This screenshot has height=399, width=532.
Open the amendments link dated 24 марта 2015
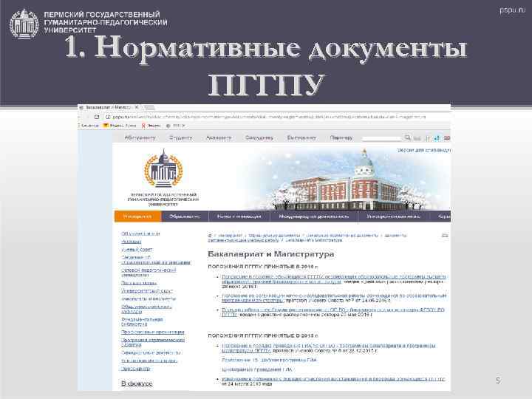pos(333,379)
